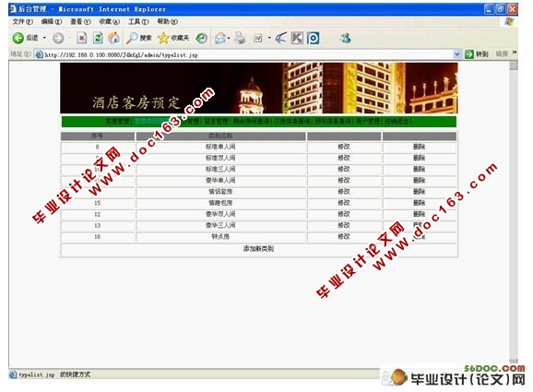
Task: Open the Mail icon dropdown arrow
Action: tap(229, 38)
